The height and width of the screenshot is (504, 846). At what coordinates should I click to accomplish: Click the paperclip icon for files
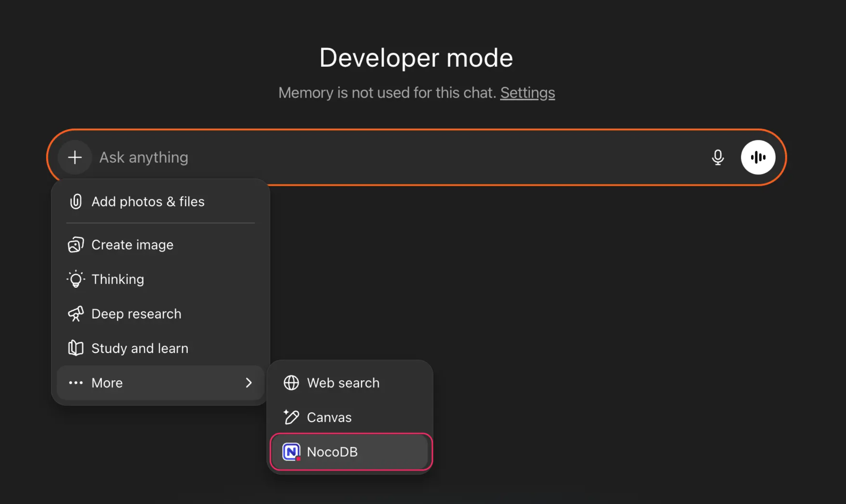click(76, 201)
